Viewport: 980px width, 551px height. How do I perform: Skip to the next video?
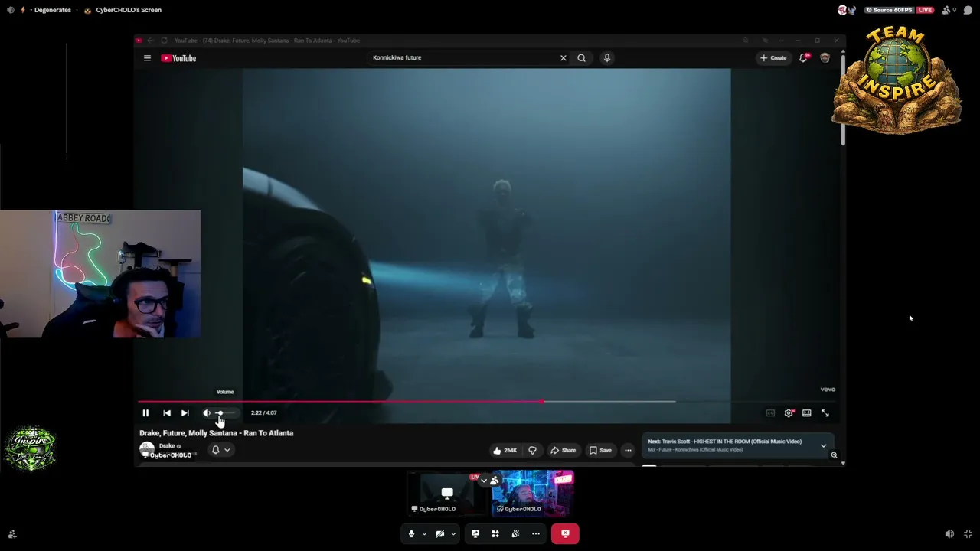185,413
